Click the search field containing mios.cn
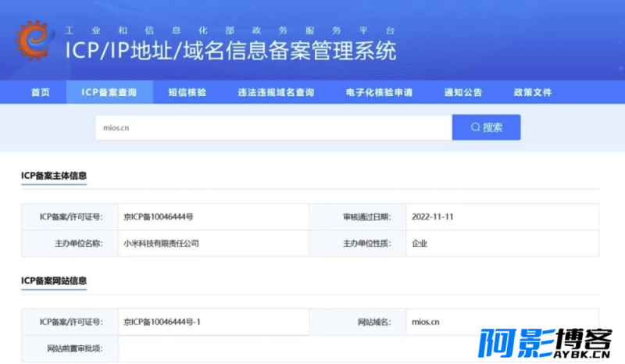This screenshot has width=625, height=364. pyautogui.click(x=273, y=127)
